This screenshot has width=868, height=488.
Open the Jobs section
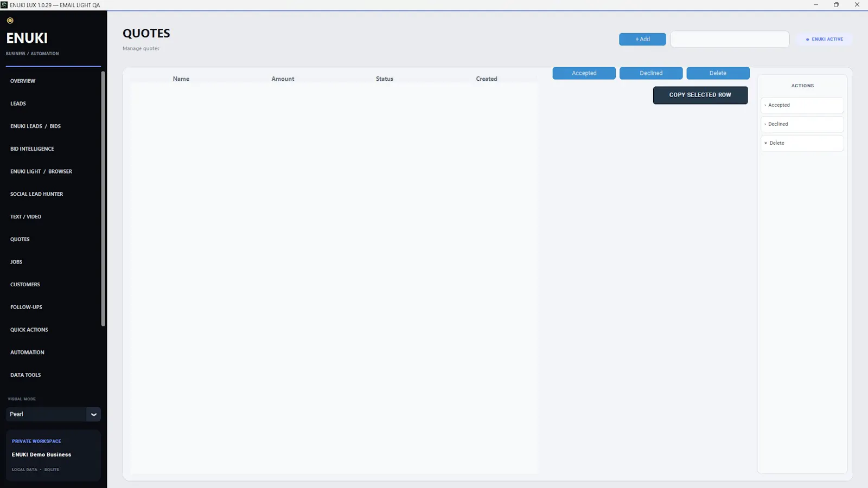(16, 262)
